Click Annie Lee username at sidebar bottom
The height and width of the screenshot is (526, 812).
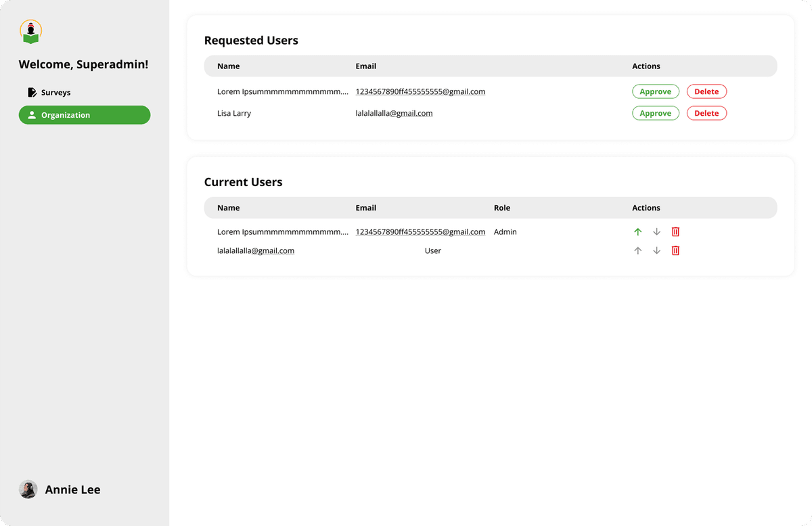[72, 489]
